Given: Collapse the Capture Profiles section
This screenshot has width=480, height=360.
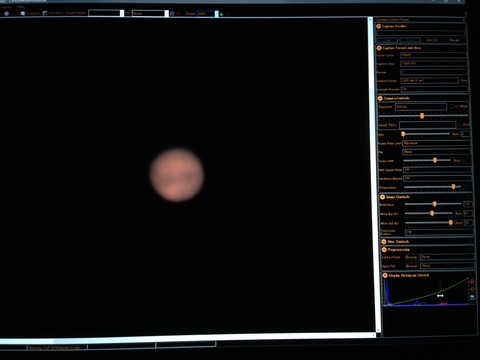Looking at the screenshot, I should (379, 26).
